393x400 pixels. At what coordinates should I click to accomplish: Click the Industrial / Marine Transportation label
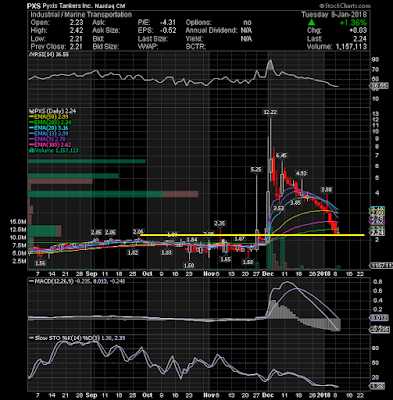coord(81,14)
